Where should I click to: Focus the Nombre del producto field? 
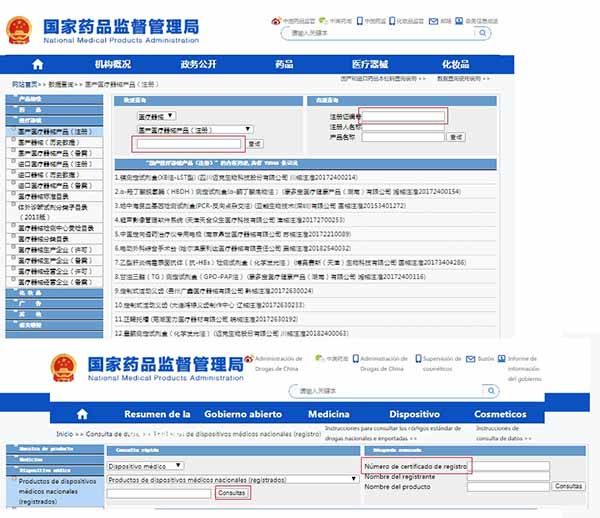click(509, 487)
